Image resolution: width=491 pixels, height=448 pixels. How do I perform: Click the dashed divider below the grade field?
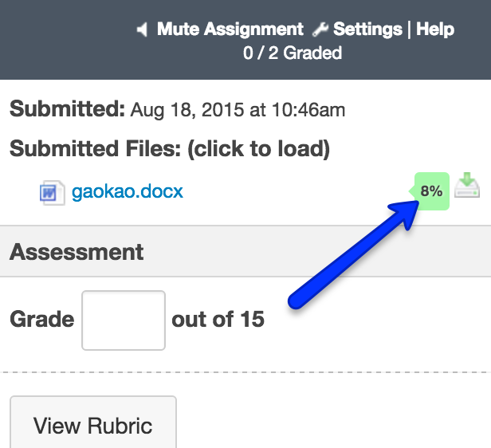click(x=245, y=372)
